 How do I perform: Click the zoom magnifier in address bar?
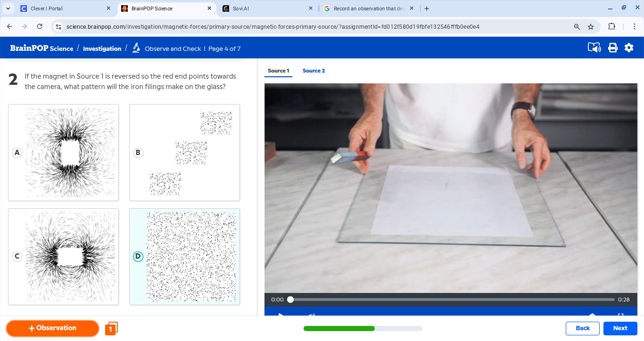[577, 27]
